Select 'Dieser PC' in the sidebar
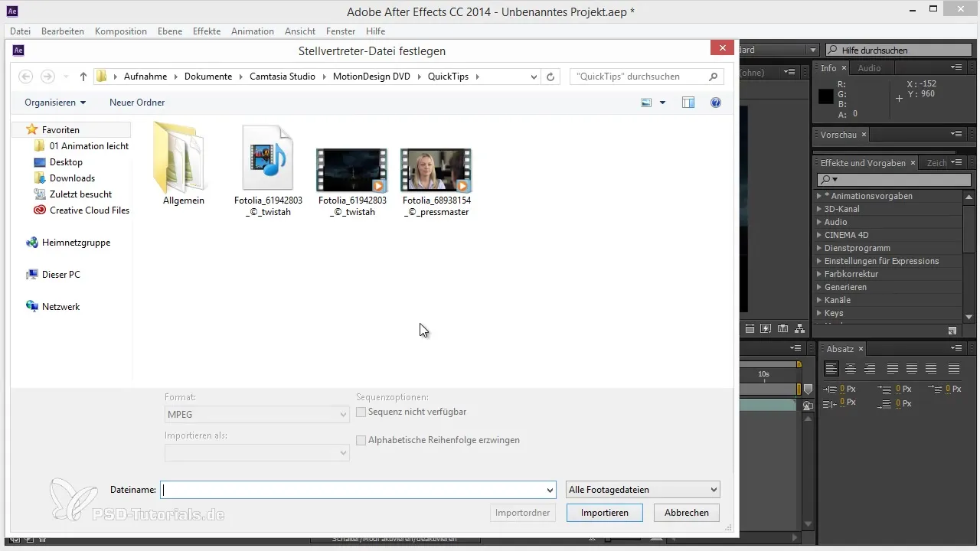Image resolution: width=980 pixels, height=551 pixels. click(x=60, y=275)
